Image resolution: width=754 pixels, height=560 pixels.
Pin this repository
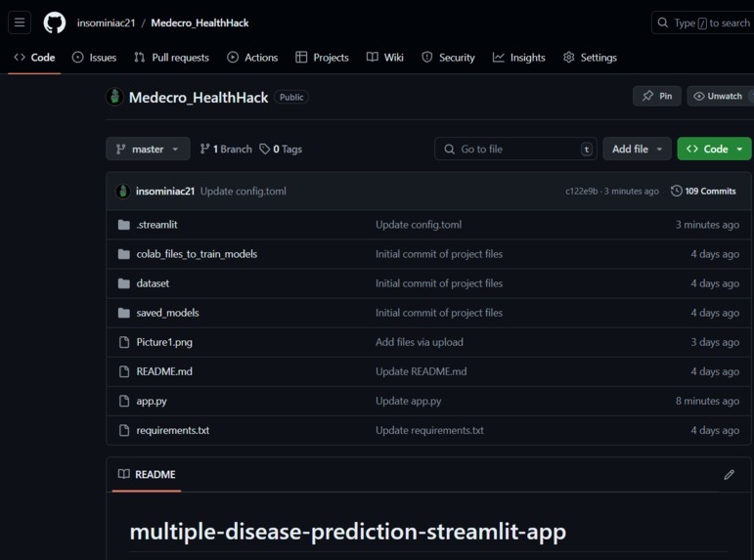pos(657,96)
